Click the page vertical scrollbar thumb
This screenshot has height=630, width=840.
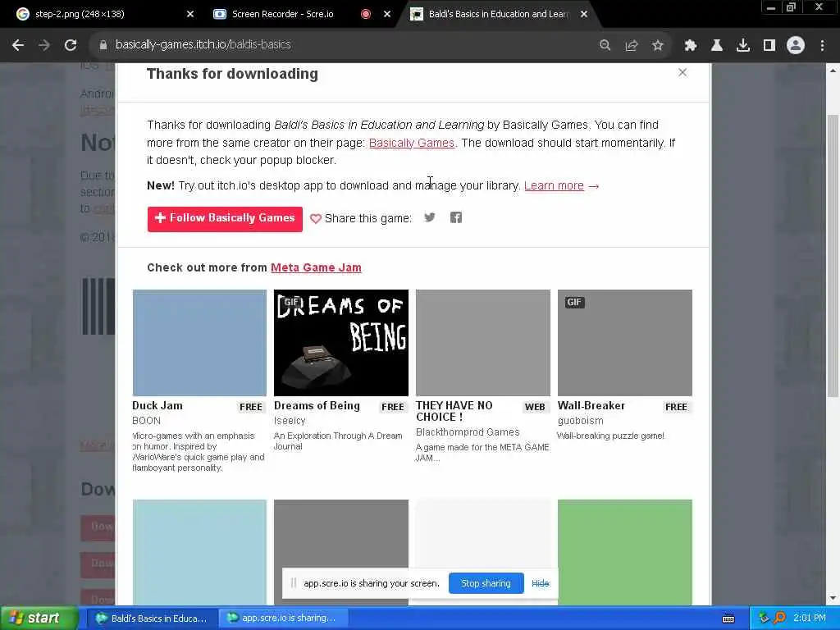coord(833,256)
